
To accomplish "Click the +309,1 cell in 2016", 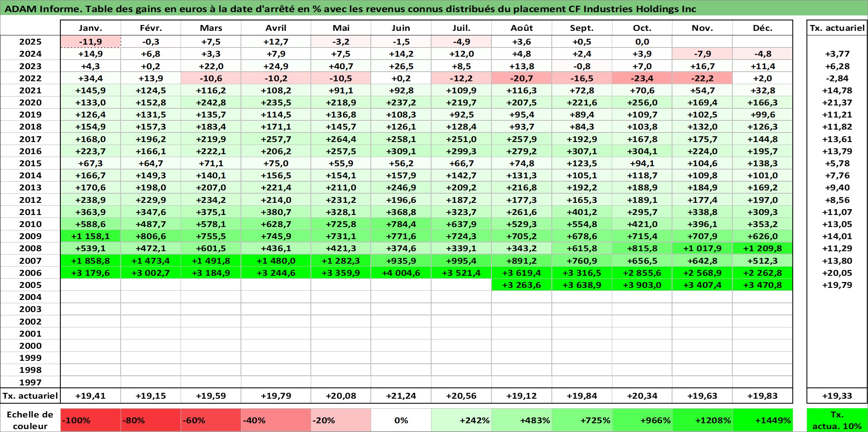I will coord(401,151).
